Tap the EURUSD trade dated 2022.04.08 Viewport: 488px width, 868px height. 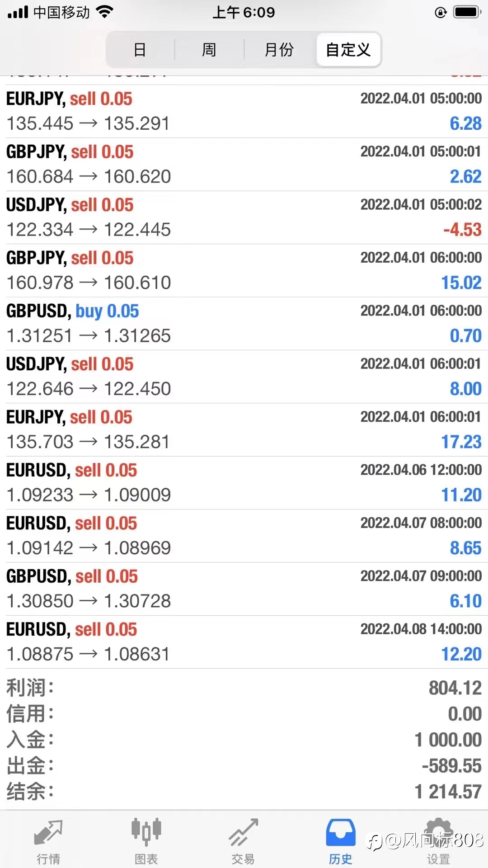(x=244, y=642)
